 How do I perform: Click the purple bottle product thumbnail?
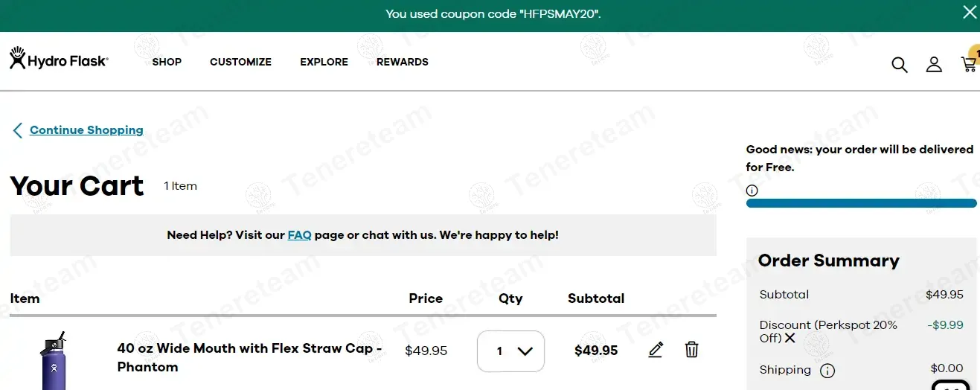click(54, 362)
